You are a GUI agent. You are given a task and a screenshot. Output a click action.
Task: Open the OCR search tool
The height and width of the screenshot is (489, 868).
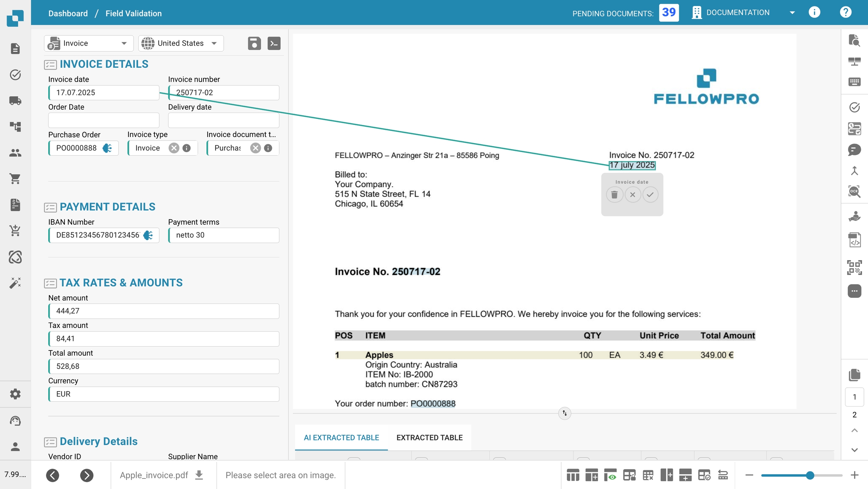click(854, 191)
